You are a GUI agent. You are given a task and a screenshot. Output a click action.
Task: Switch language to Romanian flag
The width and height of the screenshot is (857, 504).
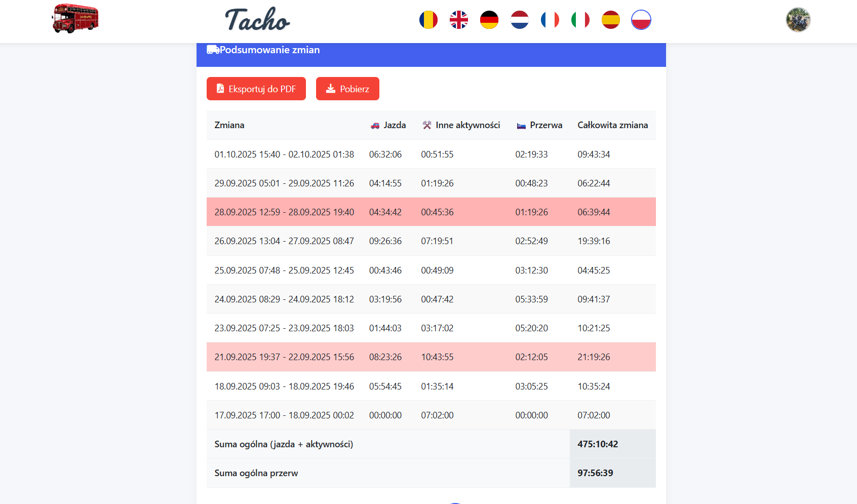click(x=428, y=20)
